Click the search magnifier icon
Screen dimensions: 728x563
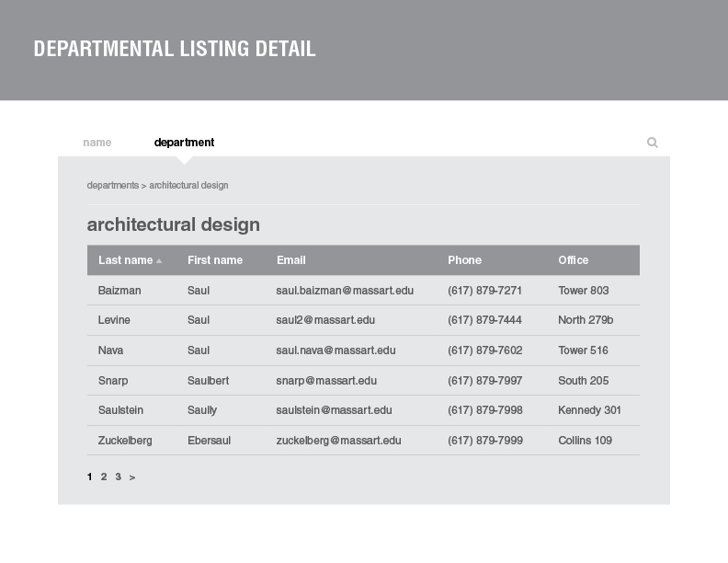click(653, 143)
